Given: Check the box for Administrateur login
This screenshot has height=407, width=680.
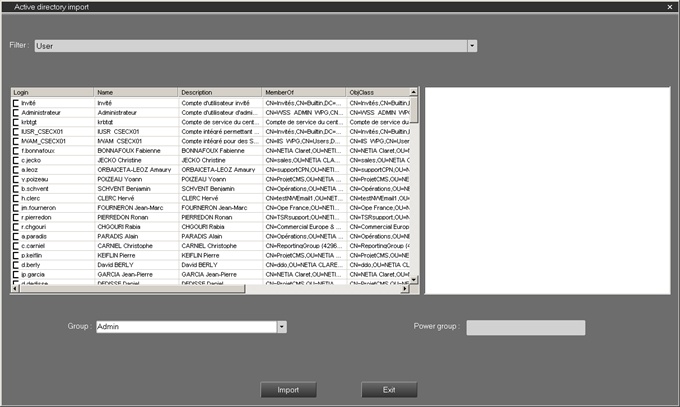Looking at the screenshot, I should tap(16, 113).
